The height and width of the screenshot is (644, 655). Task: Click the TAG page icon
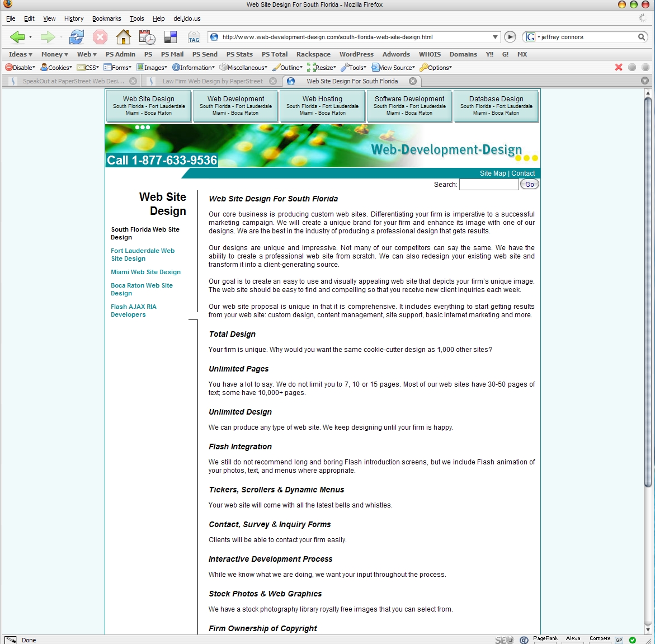tap(194, 37)
